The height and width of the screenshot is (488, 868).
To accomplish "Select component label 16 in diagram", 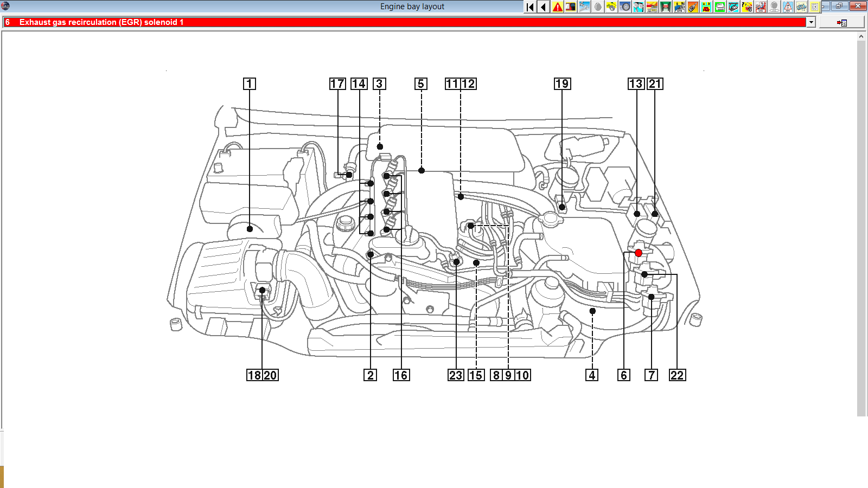I will click(401, 375).
